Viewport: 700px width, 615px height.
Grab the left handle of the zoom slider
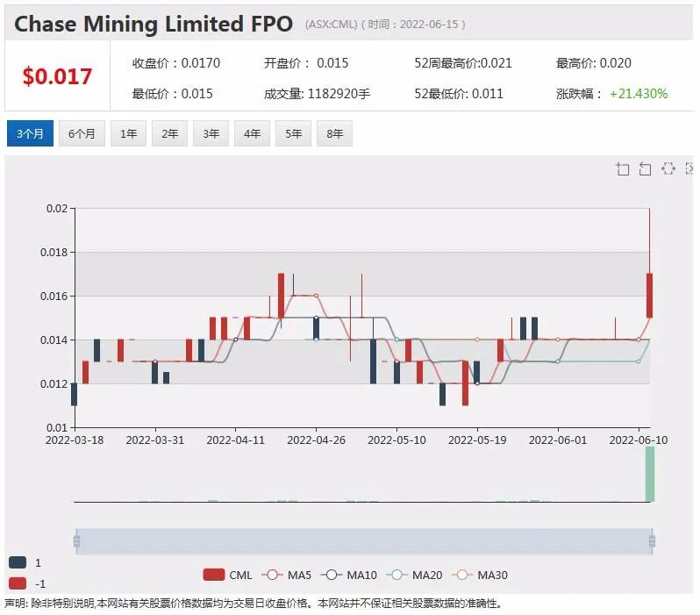coord(76,540)
